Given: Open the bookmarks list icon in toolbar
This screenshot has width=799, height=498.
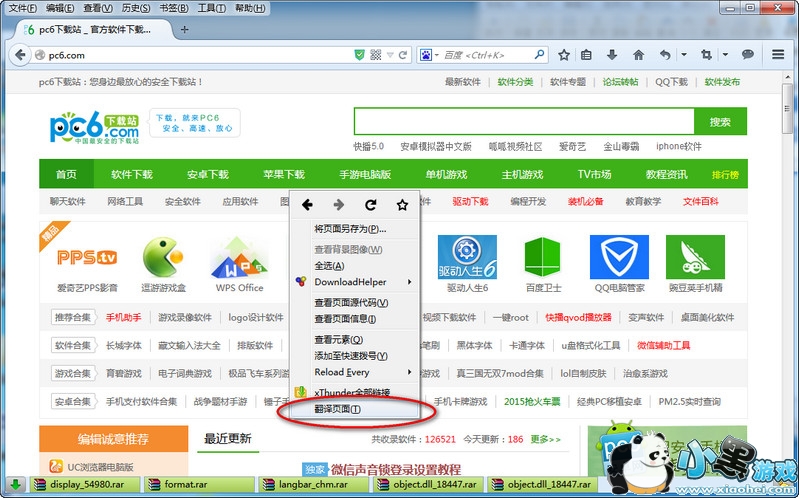Looking at the screenshot, I should (x=587, y=55).
